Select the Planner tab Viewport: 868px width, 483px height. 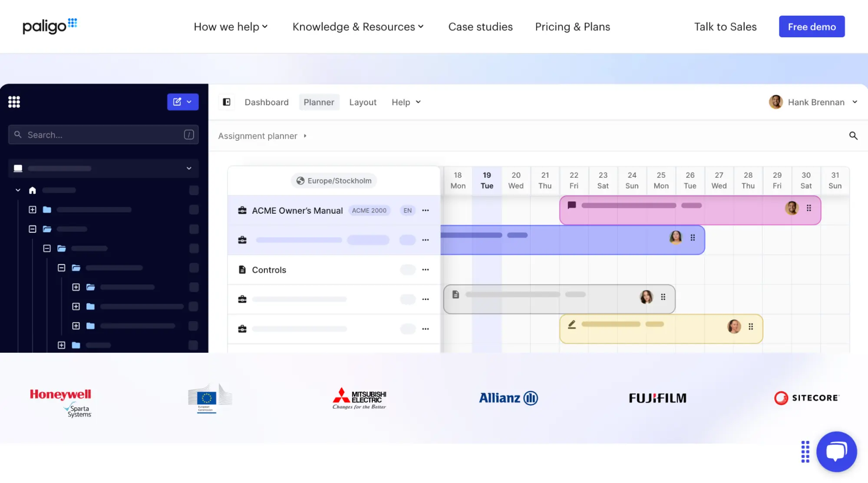coord(319,102)
